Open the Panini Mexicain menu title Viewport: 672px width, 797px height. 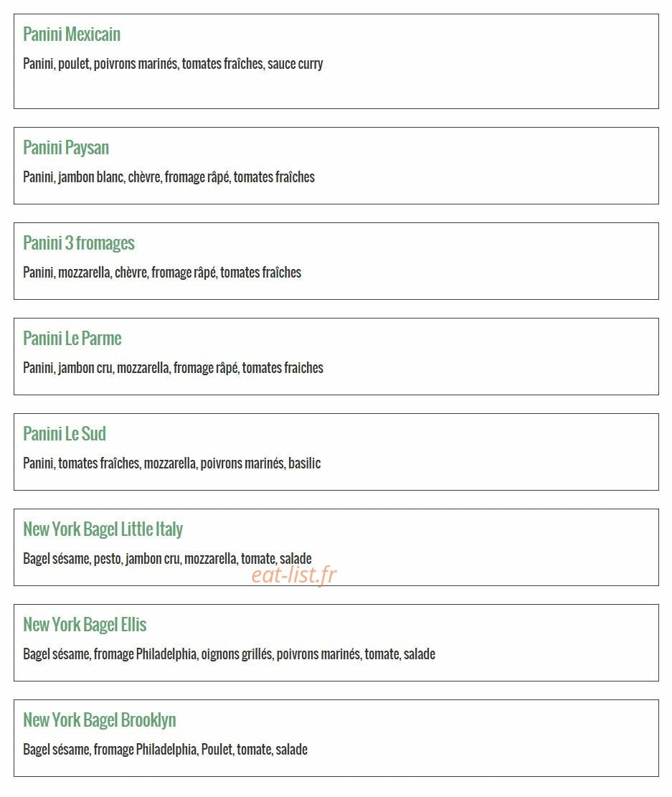tap(72, 34)
